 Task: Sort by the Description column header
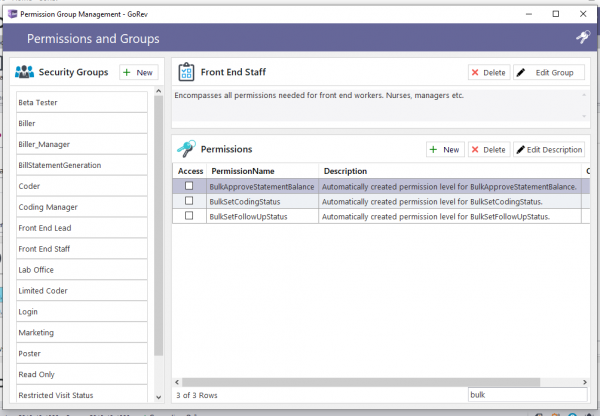(345, 171)
